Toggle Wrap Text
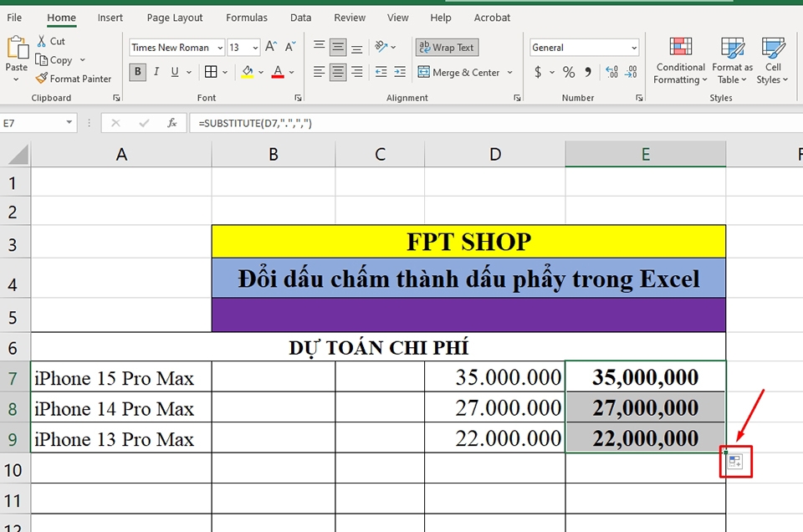This screenshot has height=532, width=803. pos(447,47)
